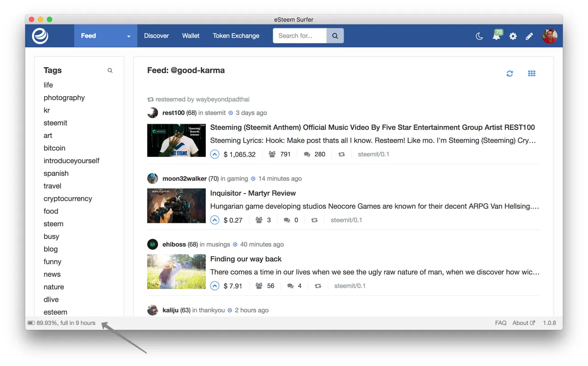This screenshot has width=588, height=366.
Task: Search tags magnifier icon in Tags panel
Action: pyautogui.click(x=110, y=70)
